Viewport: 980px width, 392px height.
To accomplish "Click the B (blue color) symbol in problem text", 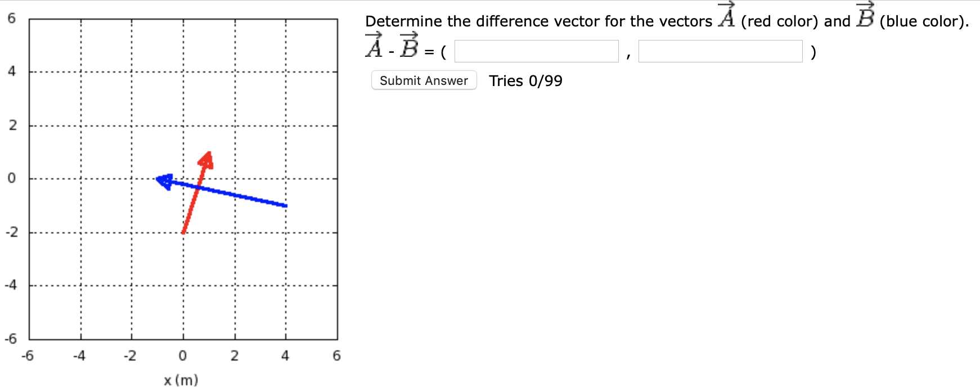I will [865, 14].
